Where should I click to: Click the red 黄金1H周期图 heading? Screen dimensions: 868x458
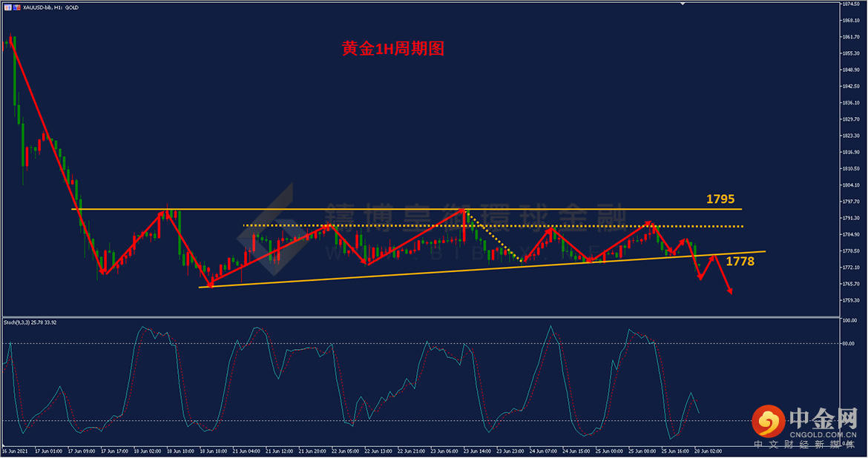tap(393, 49)
